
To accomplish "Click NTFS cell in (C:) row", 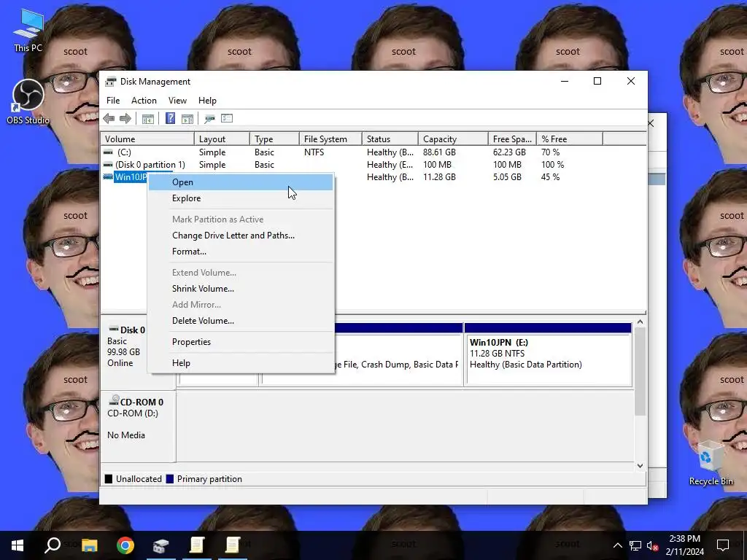I will point(314,152).
